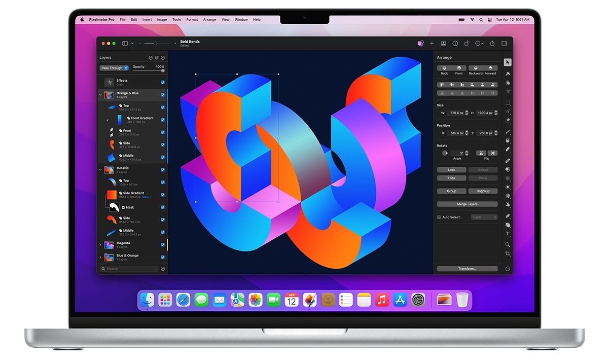Collapse the Orange & Blue layer group

pos(101,95)
